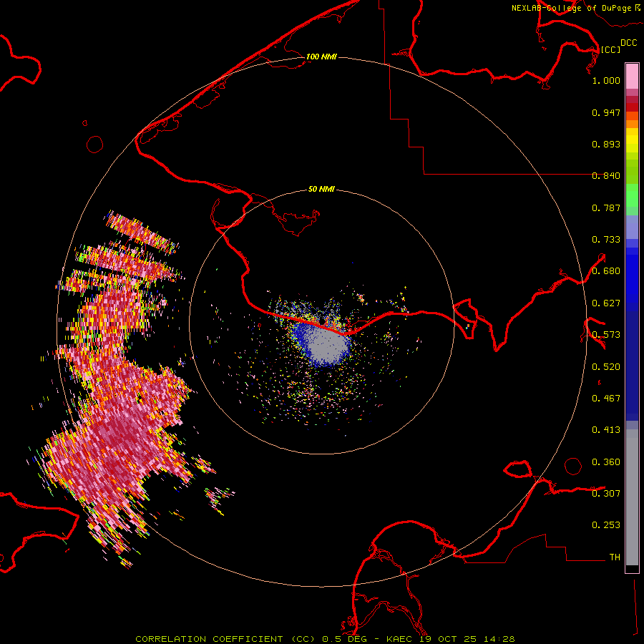Click the 1.000 scale value
The image size is (644, 644).
[x=606, y=80]
